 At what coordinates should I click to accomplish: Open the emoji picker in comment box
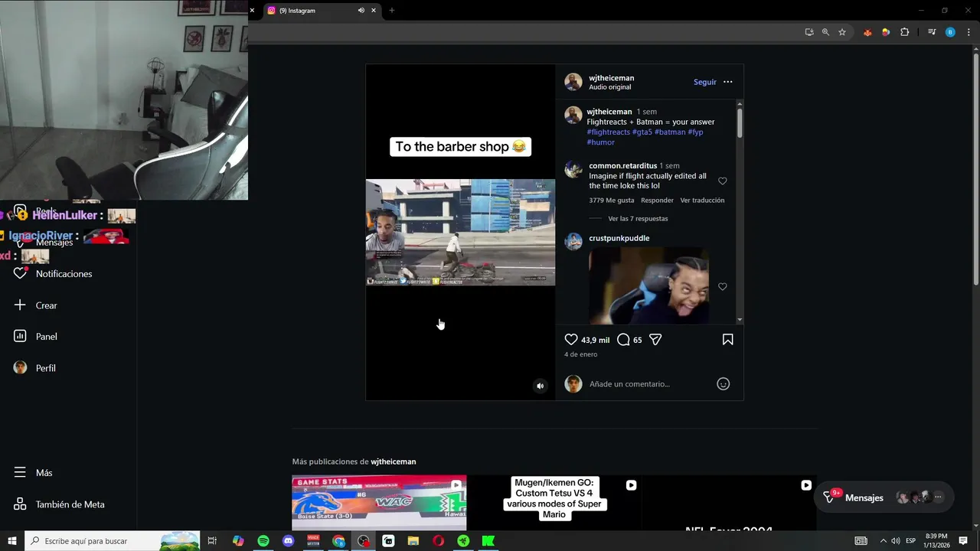pyautogui.click(x=723, y=384)
